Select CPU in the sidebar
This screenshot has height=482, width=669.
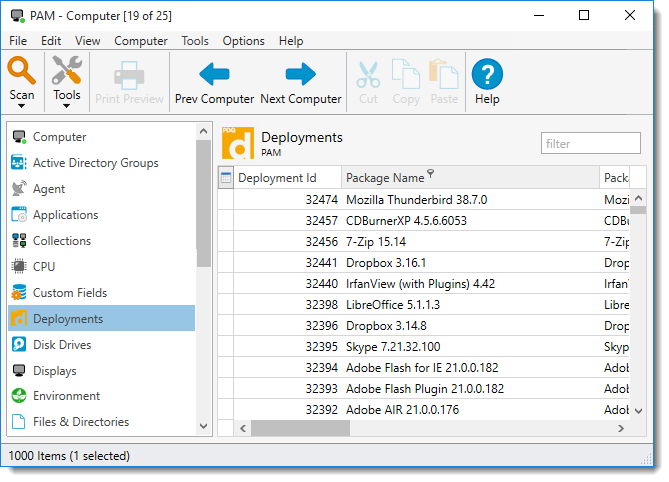(x=102, y=267)
